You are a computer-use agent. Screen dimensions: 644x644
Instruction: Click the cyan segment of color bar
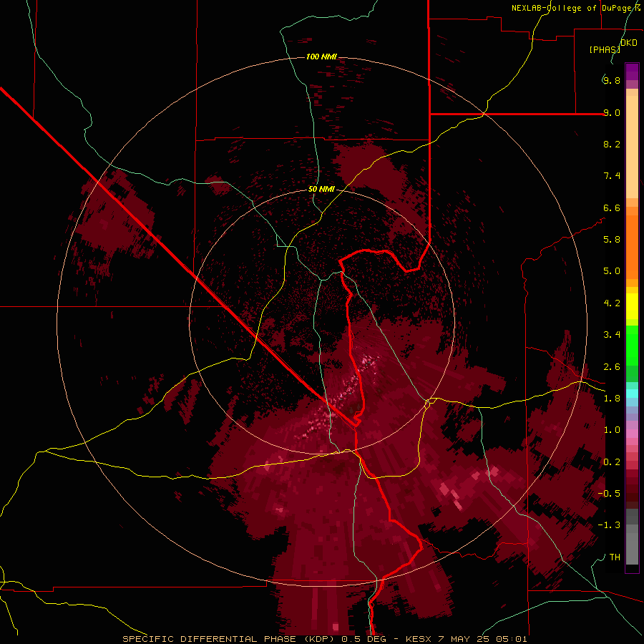pyautogui.click(x=632, y=394)
